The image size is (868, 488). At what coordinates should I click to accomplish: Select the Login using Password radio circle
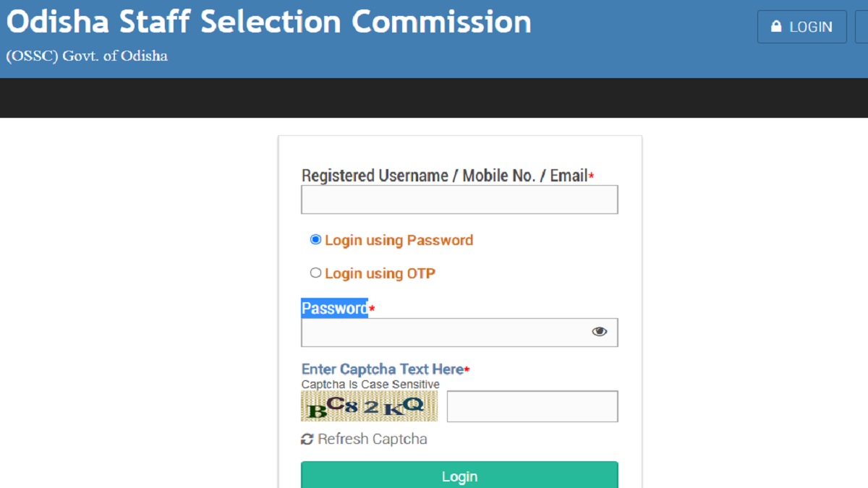point(315,240)
